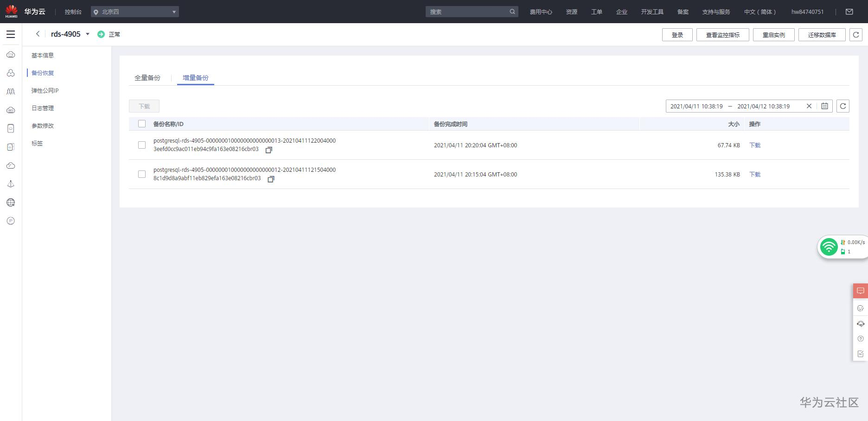Image resolution: width=868 pixels, height=421 pixels.
Task: Click the cloud gauge monitoring sidebar icon
Action: pyautogui.click(x=11, y=165)
